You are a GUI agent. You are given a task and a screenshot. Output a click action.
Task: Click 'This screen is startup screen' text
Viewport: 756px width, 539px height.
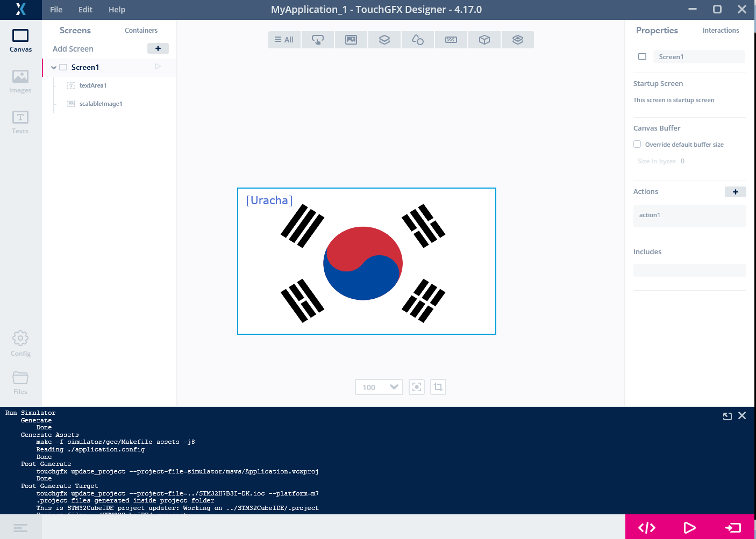[x=674, y=100]
